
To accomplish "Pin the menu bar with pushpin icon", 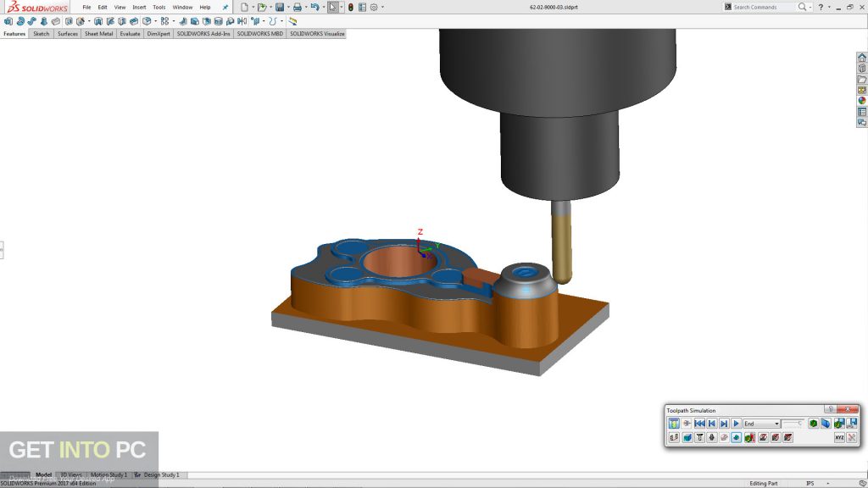I will (225, 7).
